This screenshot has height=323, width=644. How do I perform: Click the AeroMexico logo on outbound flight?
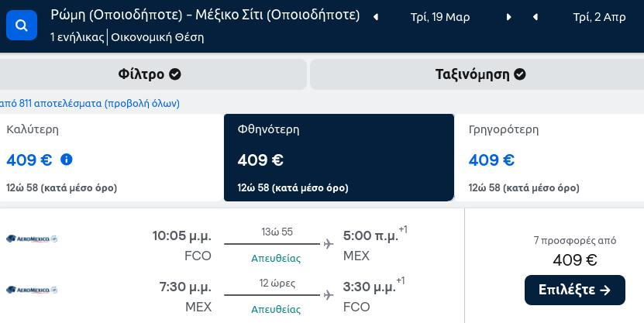(32, 239)
